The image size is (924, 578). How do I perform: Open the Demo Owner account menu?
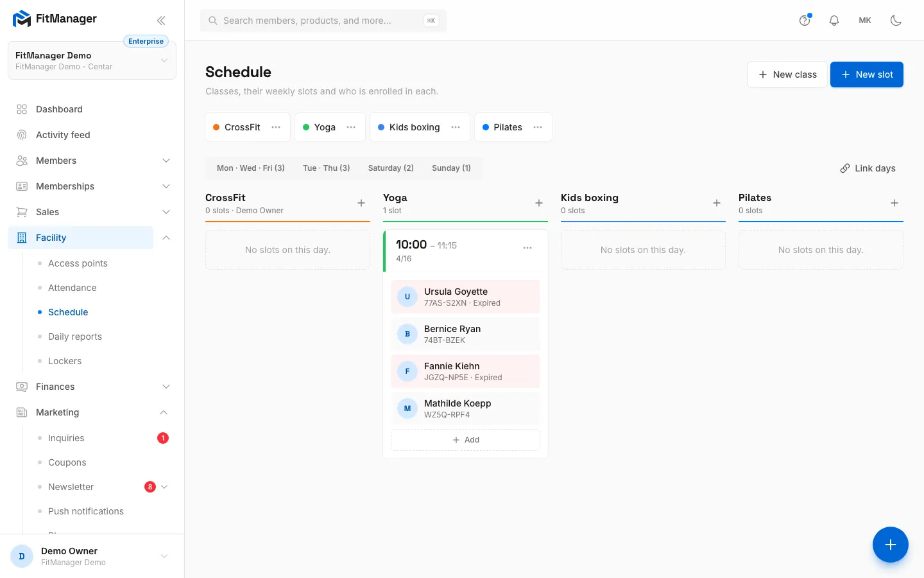pyautogui.click(x=92, y=556)
